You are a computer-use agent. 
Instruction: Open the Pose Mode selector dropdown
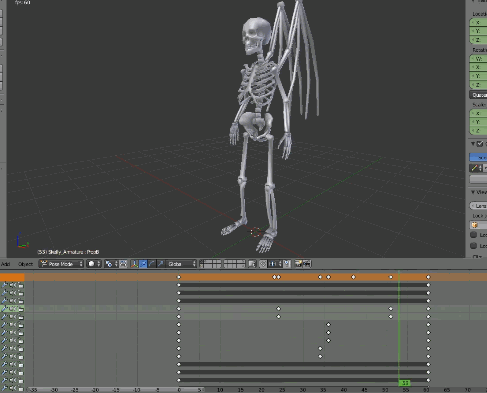click(61, 264)
